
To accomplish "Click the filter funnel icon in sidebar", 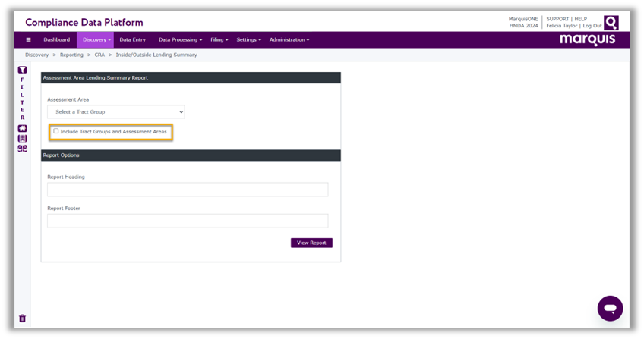I will click(x=22, y=70).
